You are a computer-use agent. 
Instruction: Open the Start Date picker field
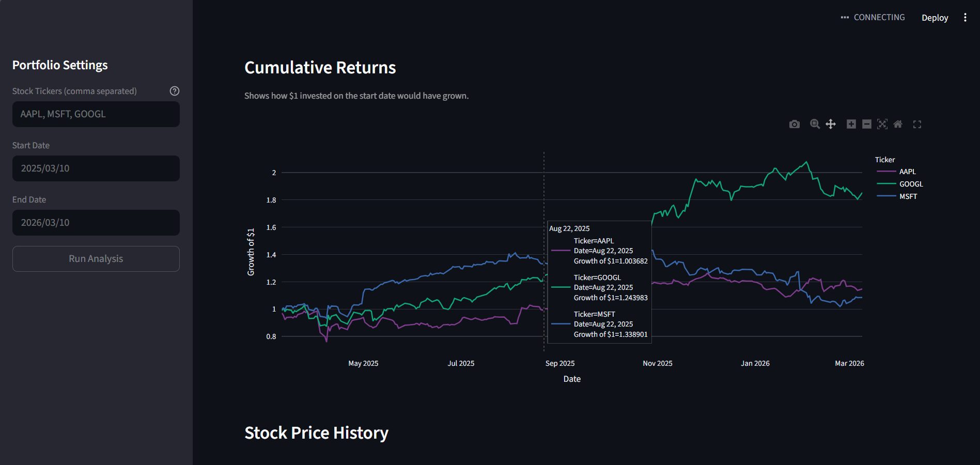pos(96,168)
